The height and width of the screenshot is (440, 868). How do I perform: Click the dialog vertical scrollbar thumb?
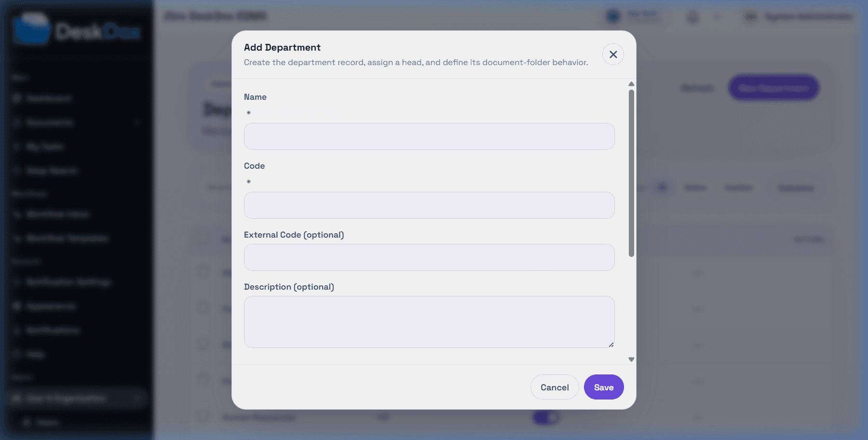tap(631, 173)
